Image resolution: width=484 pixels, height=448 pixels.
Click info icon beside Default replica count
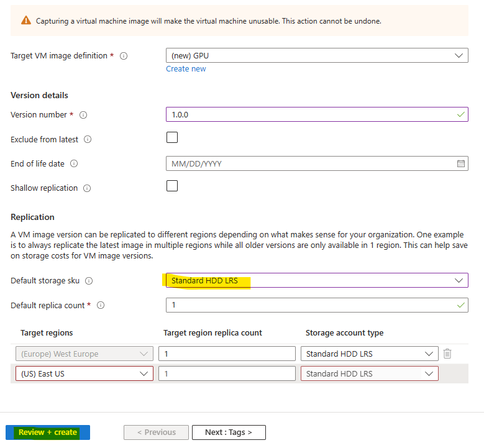tap(101, 305)
